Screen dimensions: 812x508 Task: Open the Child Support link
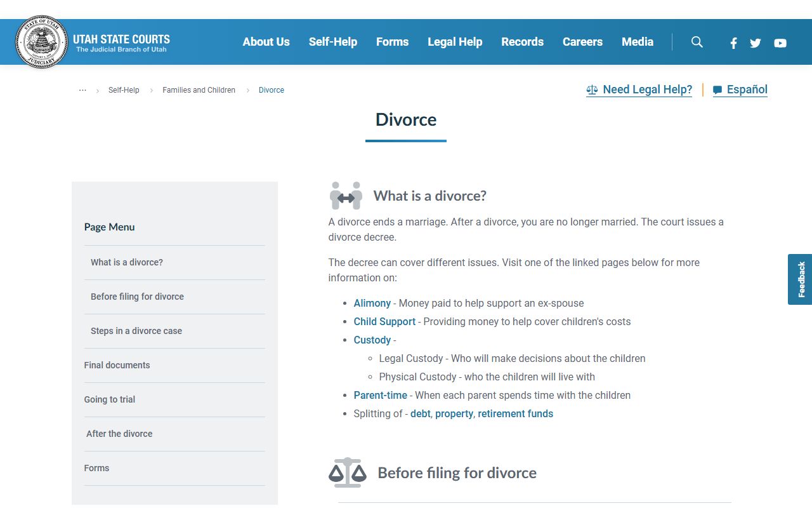384,322
